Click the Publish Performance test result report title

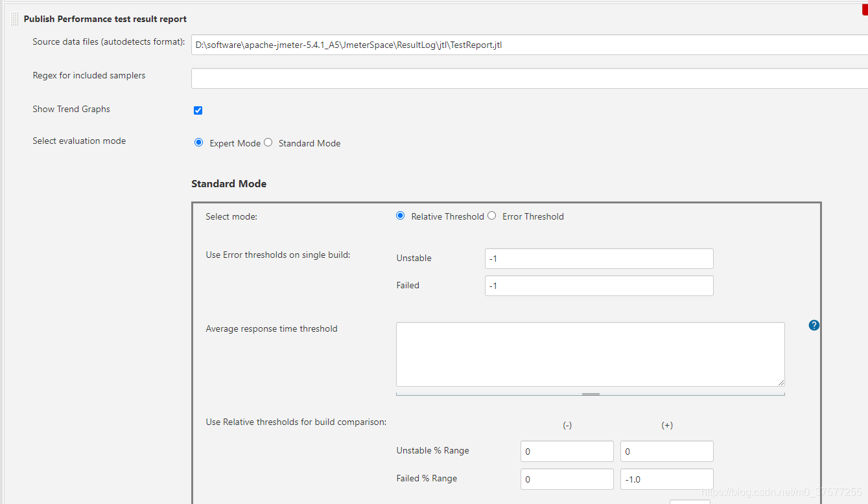[105, 19]
